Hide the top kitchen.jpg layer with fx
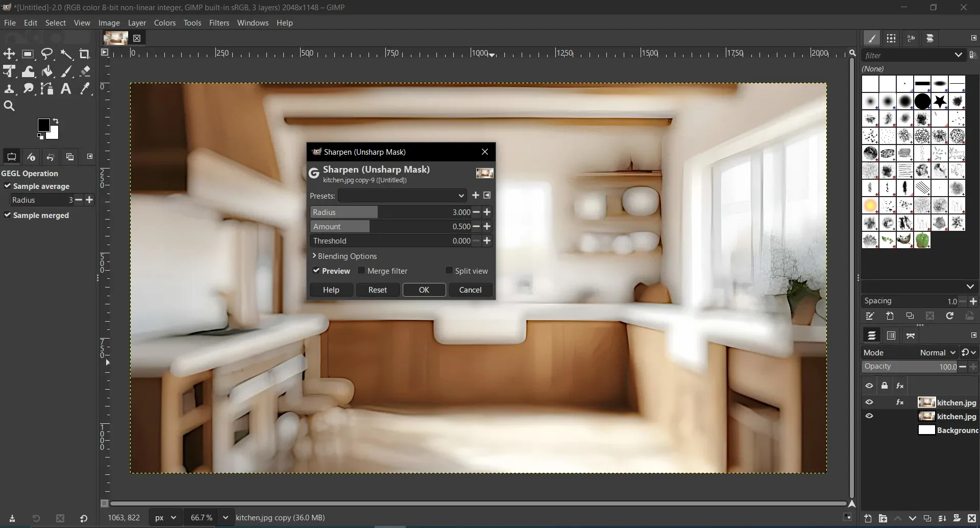The width and height of the screenshot is (980, 528). click(x=869, y=402)
